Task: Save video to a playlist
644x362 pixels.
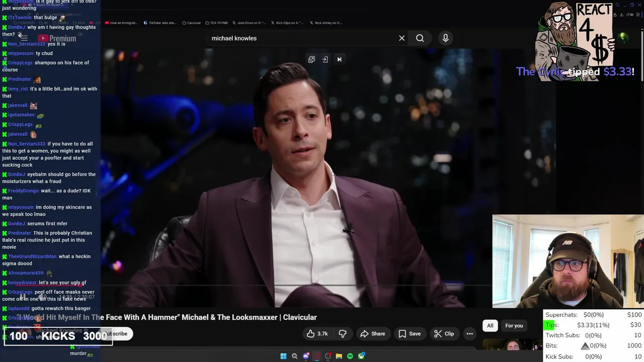Action: pos(410,334)
